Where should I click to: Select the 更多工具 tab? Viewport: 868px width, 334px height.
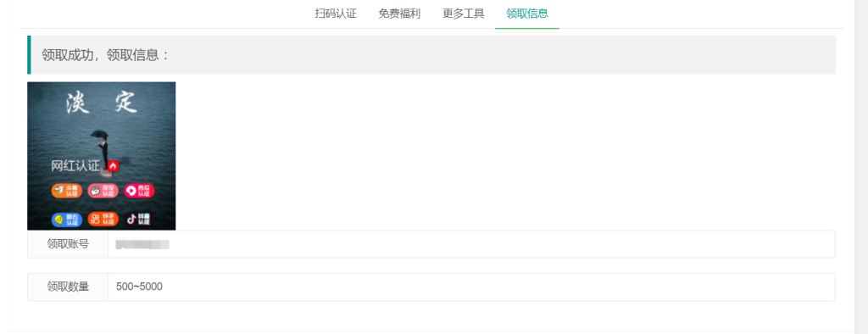point(464,14)
